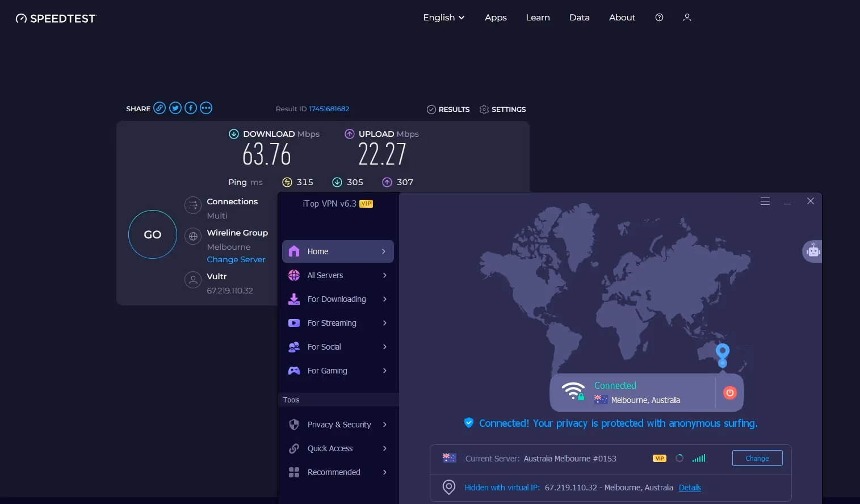Open Result ID 17451681682 link
Screen dimensions: 860x504
click(329, 109)
